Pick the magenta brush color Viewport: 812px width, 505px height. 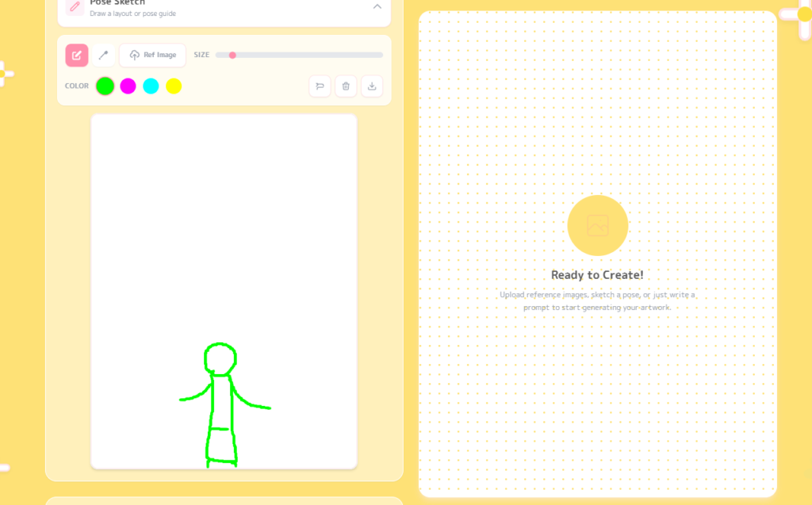128,86
